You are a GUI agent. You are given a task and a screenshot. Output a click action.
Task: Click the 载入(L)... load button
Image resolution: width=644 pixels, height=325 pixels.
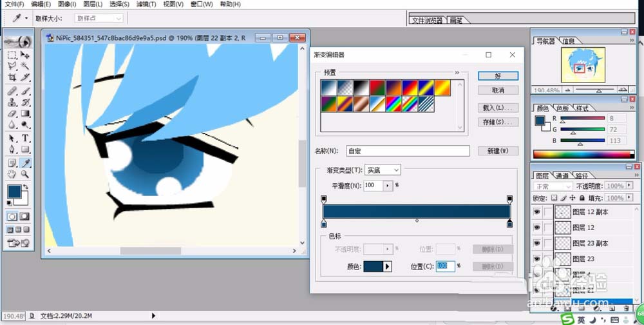point(498,108)
